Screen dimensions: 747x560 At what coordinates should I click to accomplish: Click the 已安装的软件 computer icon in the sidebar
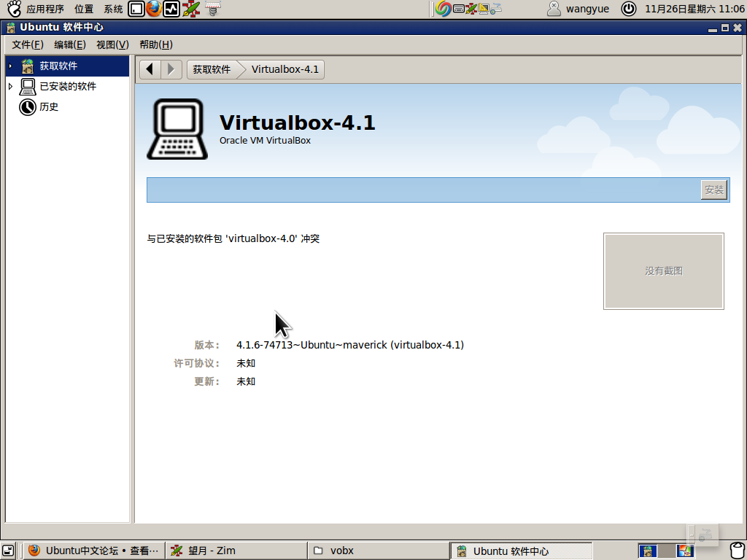click(x=28, y=87)
